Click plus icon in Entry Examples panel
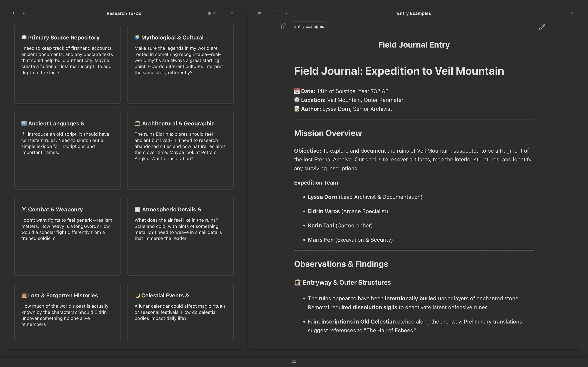 (x=276, y=13)
